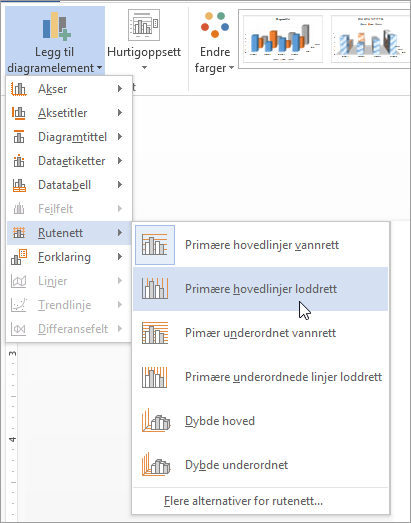Open the Hurtigoppsett layout icon

[144, 25]
